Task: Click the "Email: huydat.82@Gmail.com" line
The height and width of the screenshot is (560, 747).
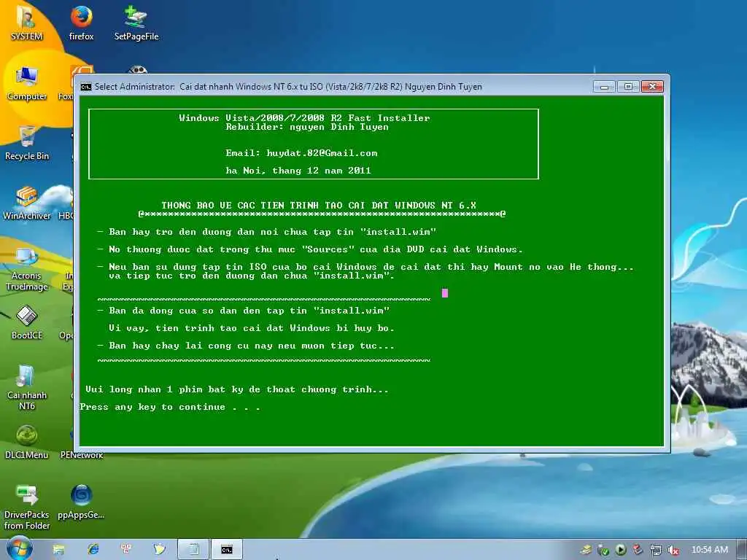Action: point(301,153)
